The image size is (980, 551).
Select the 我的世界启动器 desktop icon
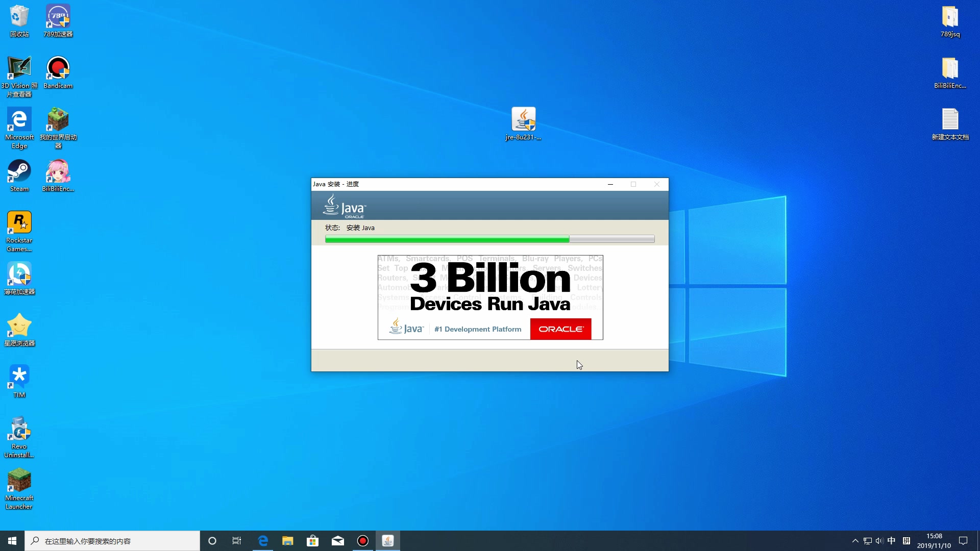coord(58,128)
